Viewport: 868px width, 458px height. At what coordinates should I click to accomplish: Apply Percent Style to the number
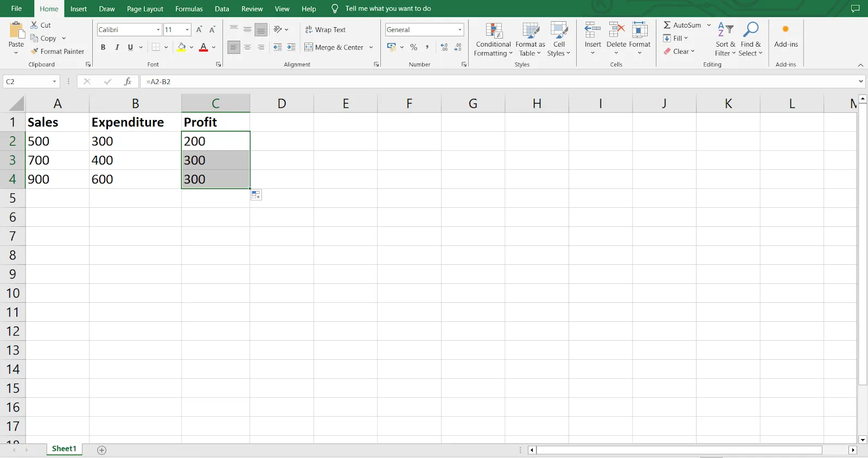414,47
